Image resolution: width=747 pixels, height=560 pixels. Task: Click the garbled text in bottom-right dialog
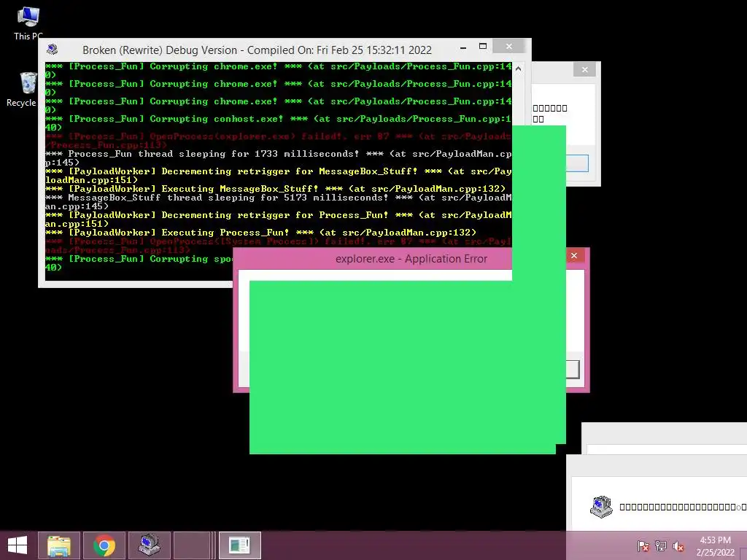tap(683, 507)
